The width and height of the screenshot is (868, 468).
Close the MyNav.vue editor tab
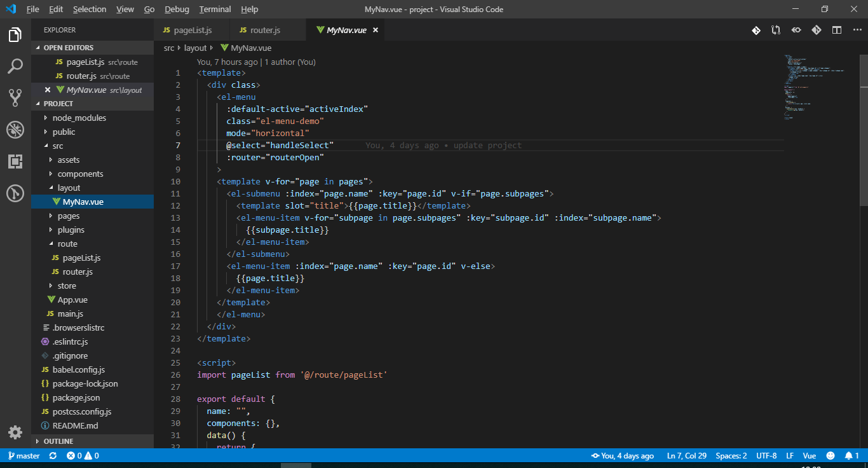[x=375, y=30]
